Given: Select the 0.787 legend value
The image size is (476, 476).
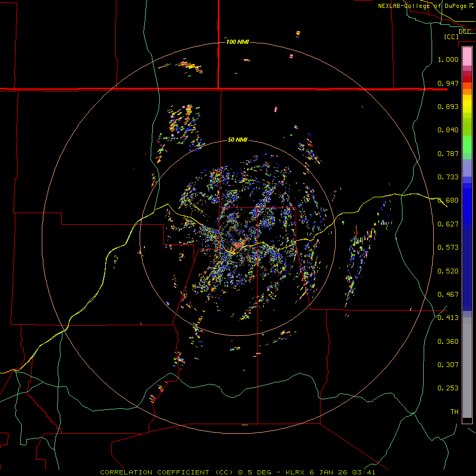Looking at the screenshot, I should tap(448, 153).
